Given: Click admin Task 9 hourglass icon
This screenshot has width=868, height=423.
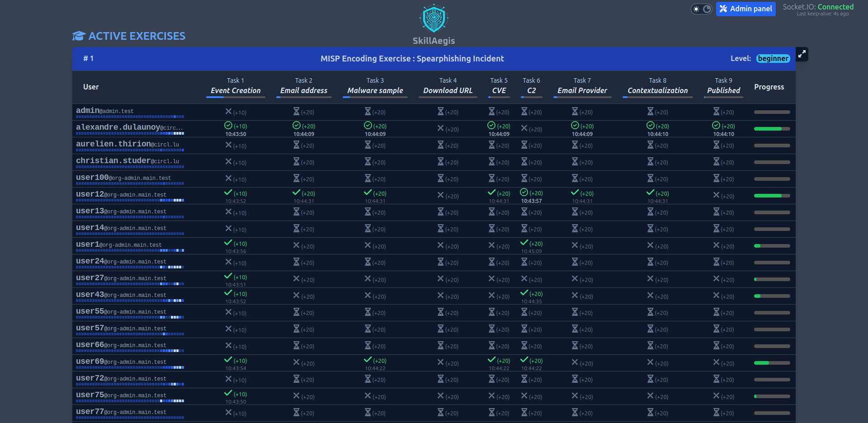Looking at the screenshot, I should (x=717, y=111).
